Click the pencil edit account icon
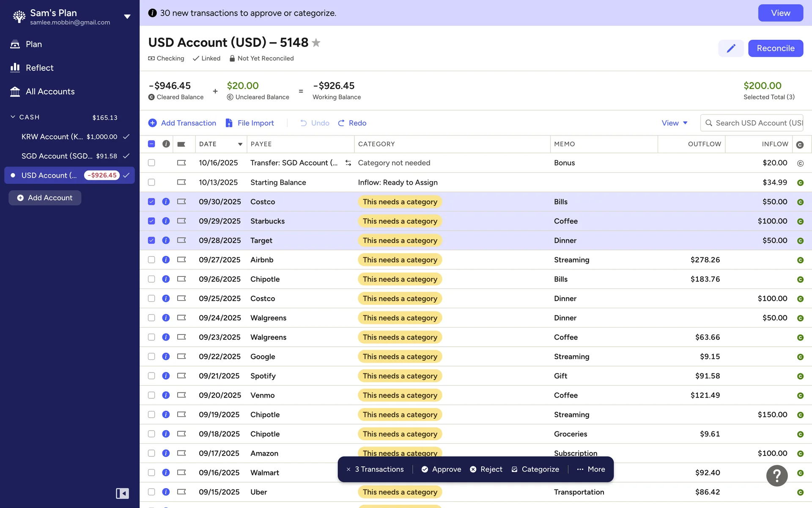The image size is (812, 508). [731, 48]
